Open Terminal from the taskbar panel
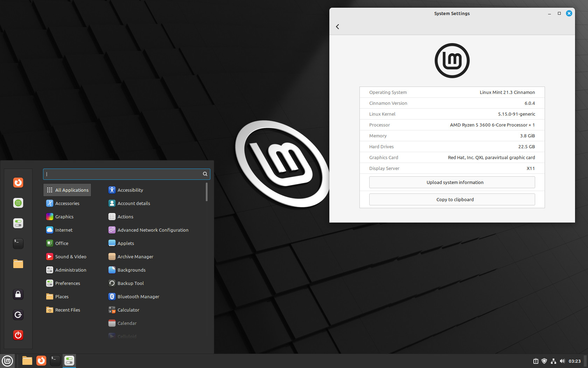The width and height of the screenshot is (588, 368). click(x=55, y=361)
